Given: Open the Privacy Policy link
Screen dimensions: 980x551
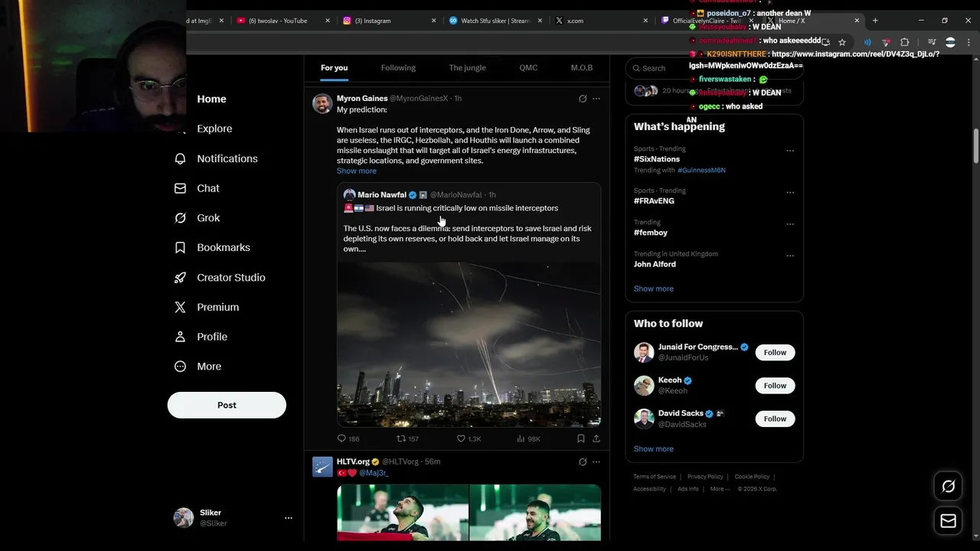Looking at the screenshot, I should 705,477.
